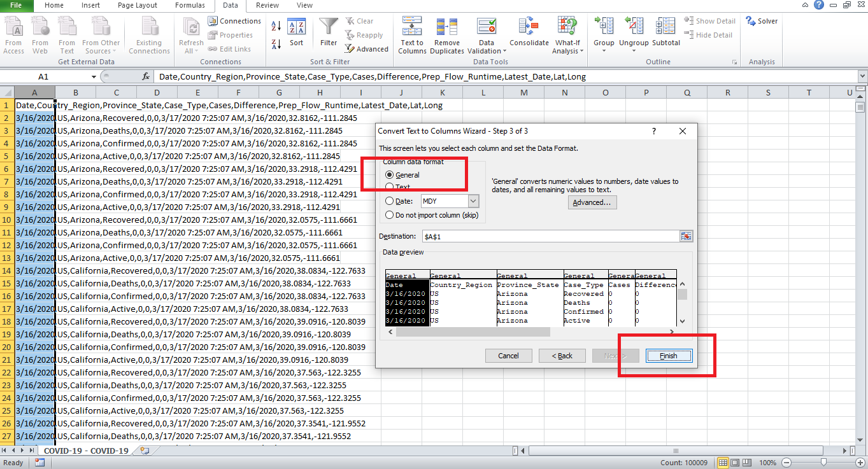The width and height of the screenshot is (868, 469).
Task: Click the fx insert function icon
Action: coord(146,76)
